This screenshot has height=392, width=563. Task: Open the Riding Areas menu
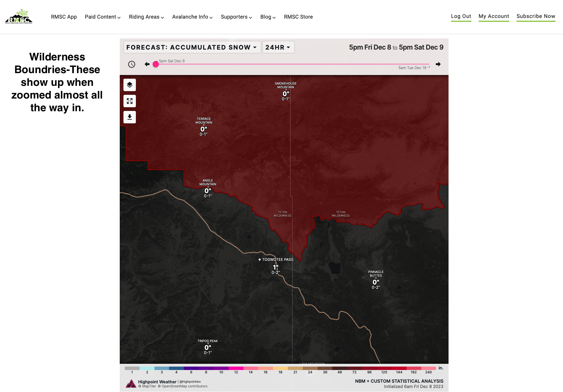coord(146,17)
